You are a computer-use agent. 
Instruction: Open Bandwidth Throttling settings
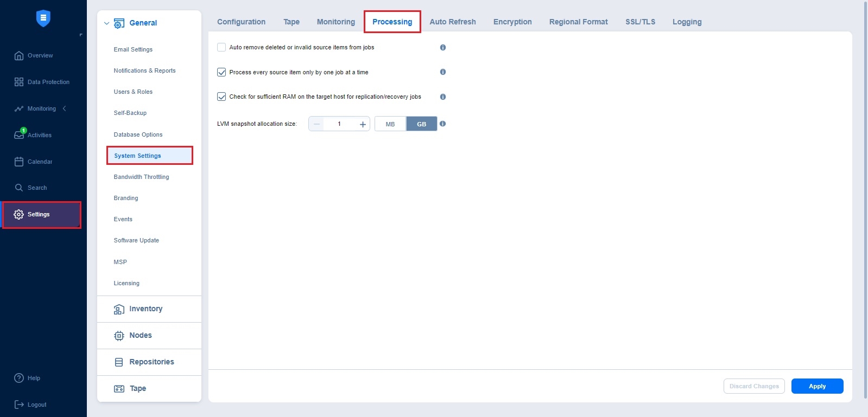click(x=141, y=177)
